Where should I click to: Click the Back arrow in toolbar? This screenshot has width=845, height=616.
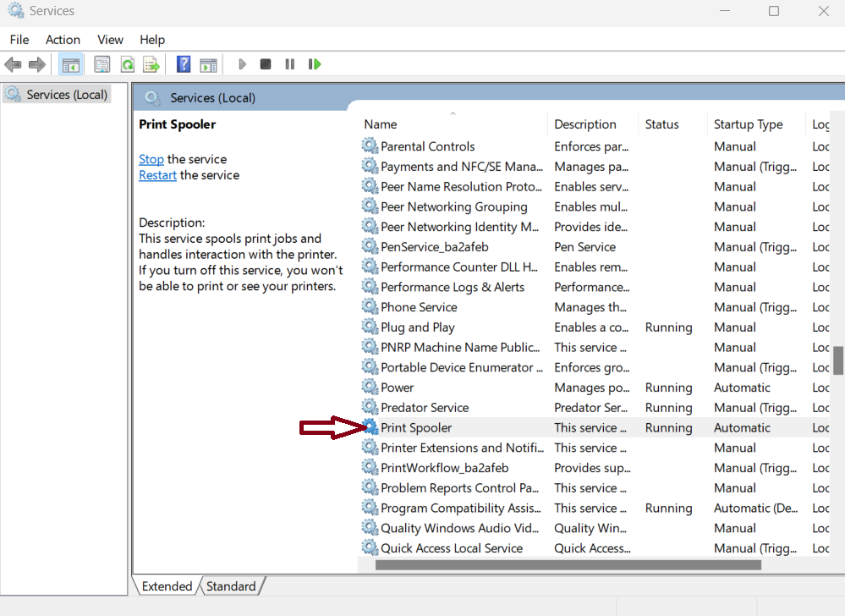click(x=13, y=64)
